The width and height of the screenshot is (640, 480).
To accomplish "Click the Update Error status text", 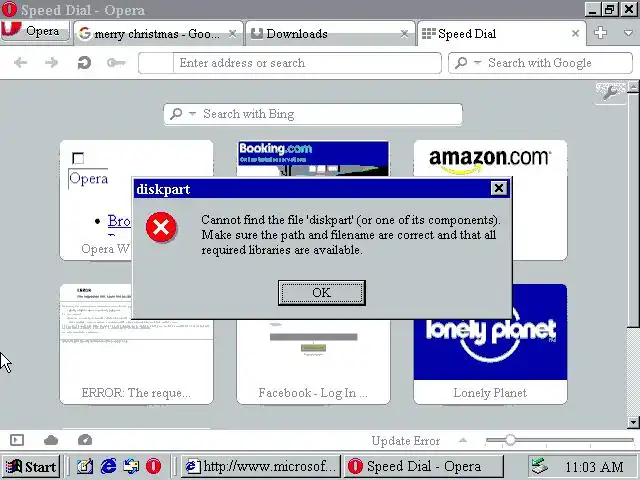I will (406, 441).
